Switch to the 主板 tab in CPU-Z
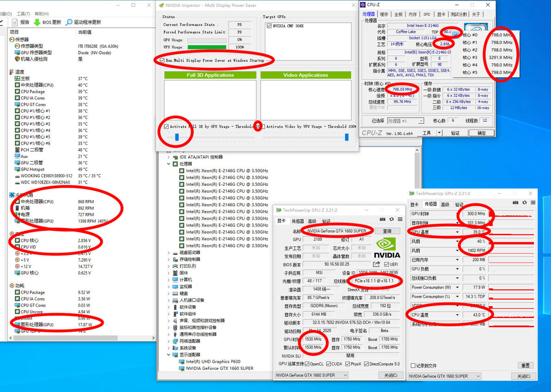551x392 pixels. 398,14
